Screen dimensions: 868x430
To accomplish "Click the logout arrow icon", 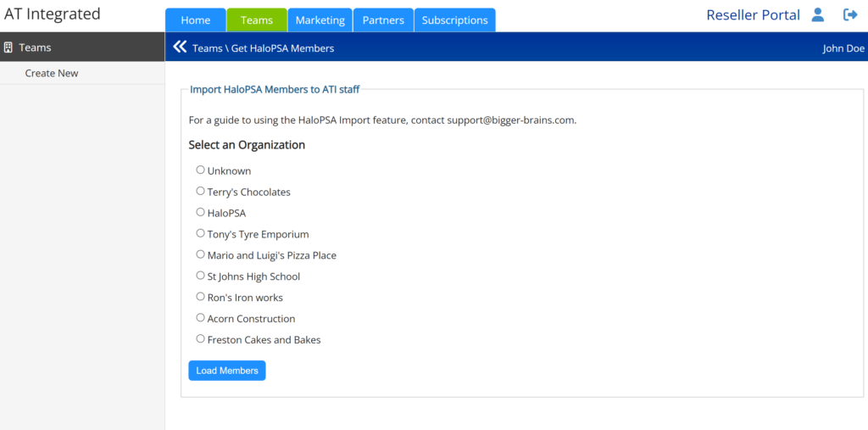I will [x=850, y=15].
